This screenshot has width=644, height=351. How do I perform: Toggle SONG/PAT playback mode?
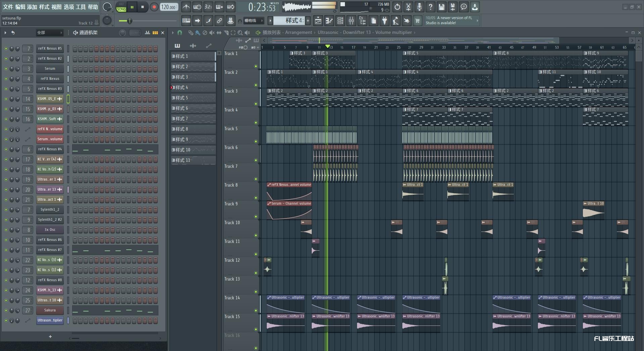pyautogui.click(x=121, y=7)
